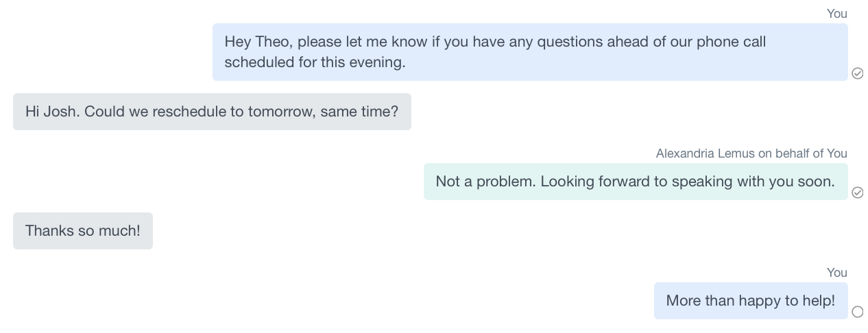This screenshot has width=868, height=333.
Task: Click the You sender label above first message
Action: coord(837,14)
